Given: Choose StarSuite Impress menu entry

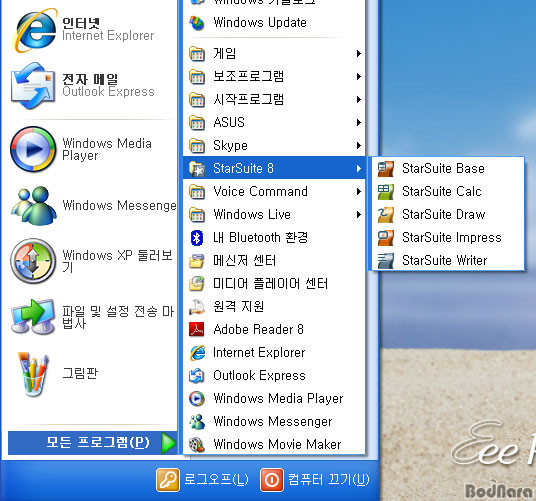Looking at the screenshot, I should pyautogui.click(x=448, y=238).
